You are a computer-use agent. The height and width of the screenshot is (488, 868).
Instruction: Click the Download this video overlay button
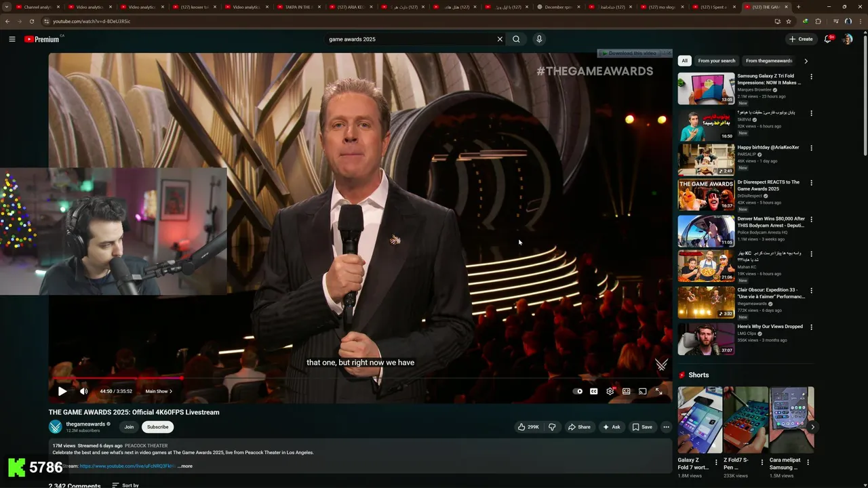(633, 53)
